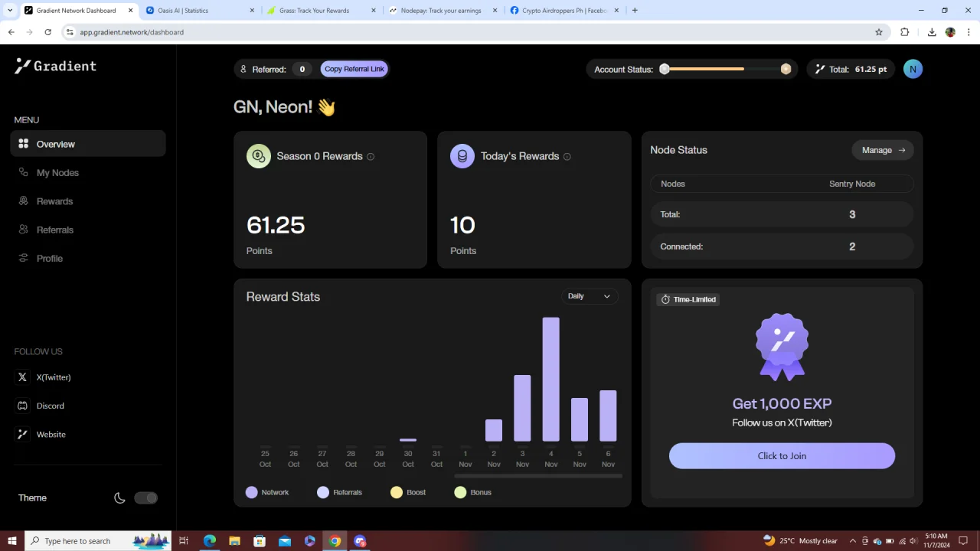Bookmark this page with the star icon

[879, 32]
